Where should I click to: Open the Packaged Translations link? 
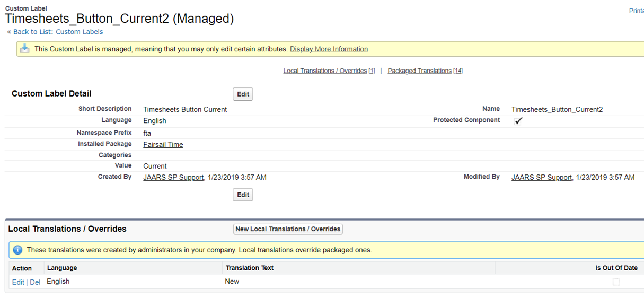point(419,71)
